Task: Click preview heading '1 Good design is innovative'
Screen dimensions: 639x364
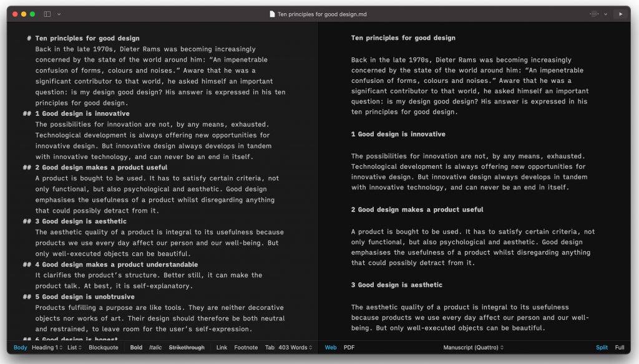Action: point(398,134)
